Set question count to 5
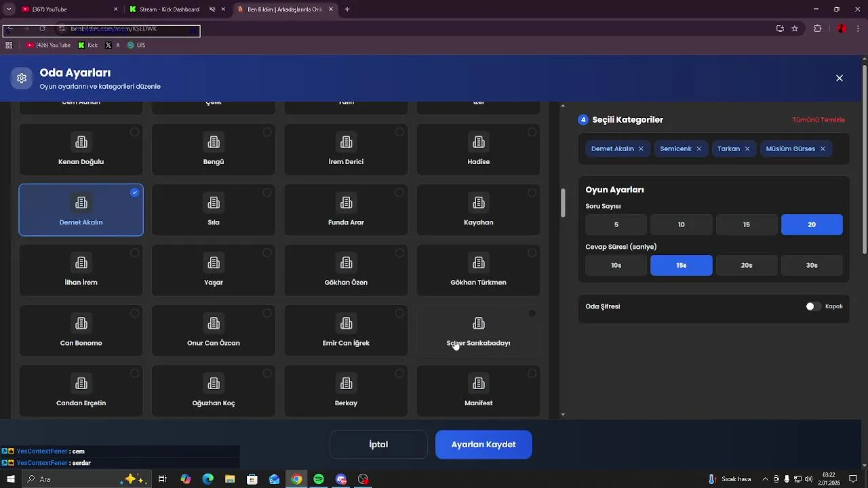 click(x=616, y=224)
